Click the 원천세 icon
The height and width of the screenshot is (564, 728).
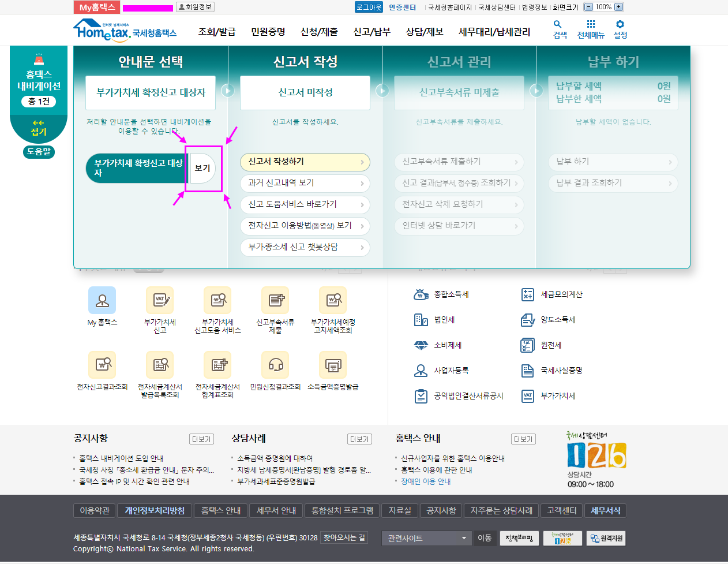(x=528, y=345)
